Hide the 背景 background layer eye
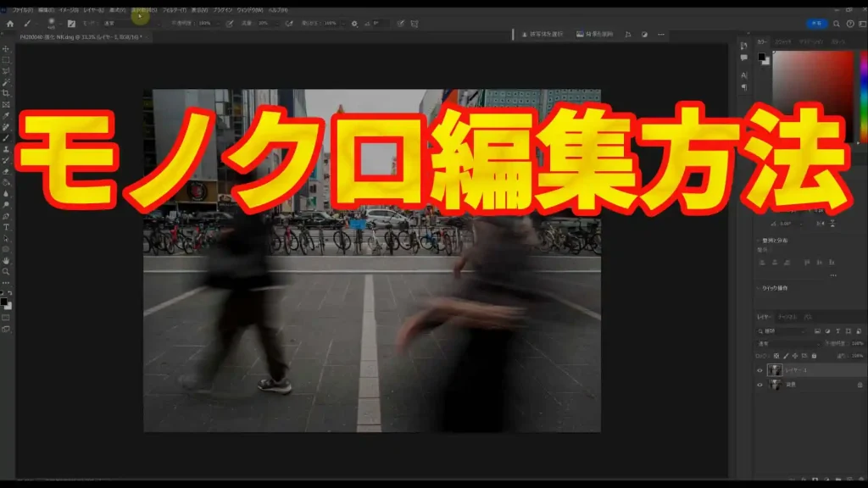This screenshot has width=868, height=488. pyautogui.click(x=759, y=385)
